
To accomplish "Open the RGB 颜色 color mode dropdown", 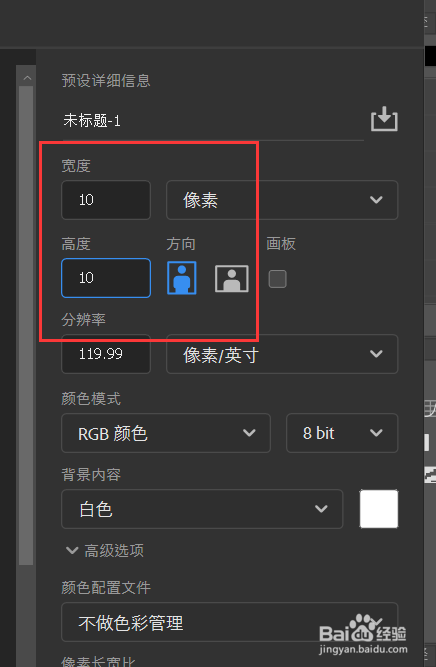I will pos(166,433).
